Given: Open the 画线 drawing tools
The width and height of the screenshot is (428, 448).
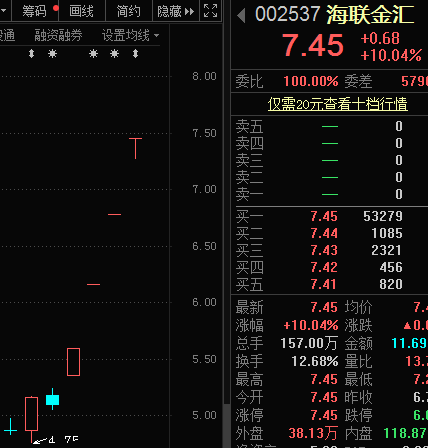Looking at the screenshot, I should (x=81, y=11).
